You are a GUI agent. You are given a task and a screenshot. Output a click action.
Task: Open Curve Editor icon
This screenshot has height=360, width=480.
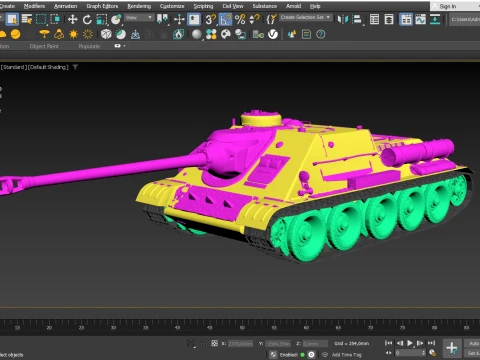pos(420,19)
